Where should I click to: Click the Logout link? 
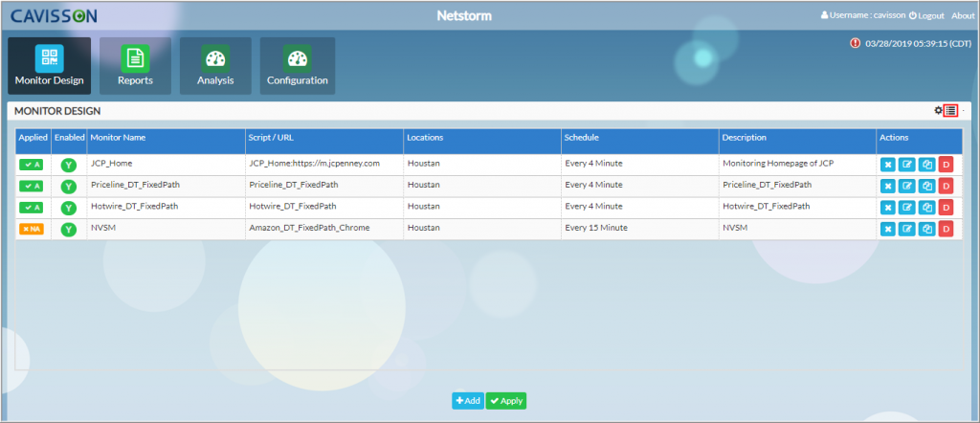tap(926, 15)
